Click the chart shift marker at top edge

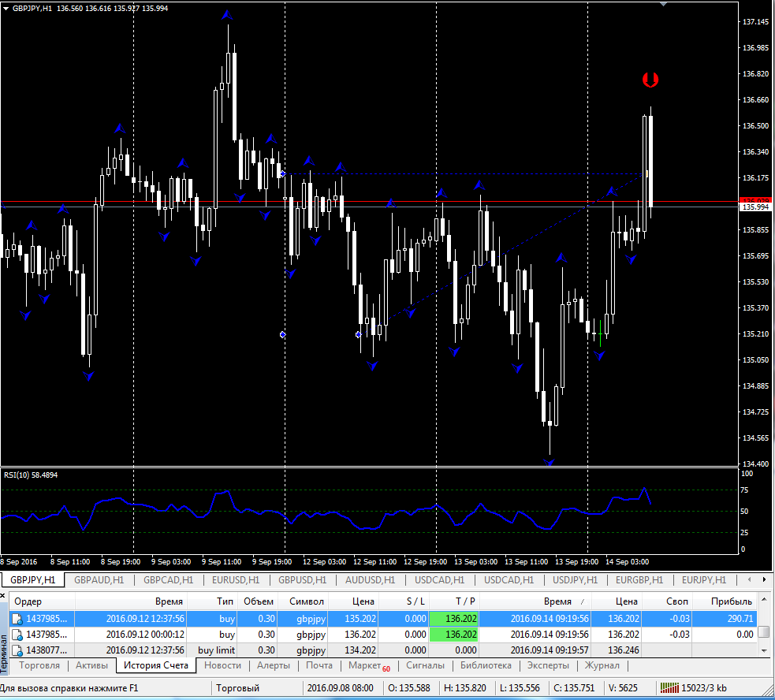pos(663,3)
